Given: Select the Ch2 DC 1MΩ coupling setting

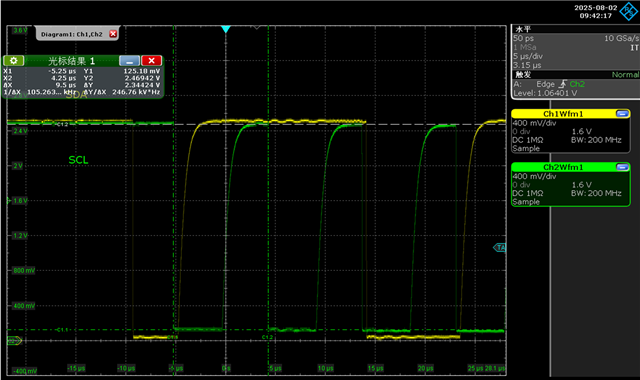Looking at the screenshot, I should 528,193.
